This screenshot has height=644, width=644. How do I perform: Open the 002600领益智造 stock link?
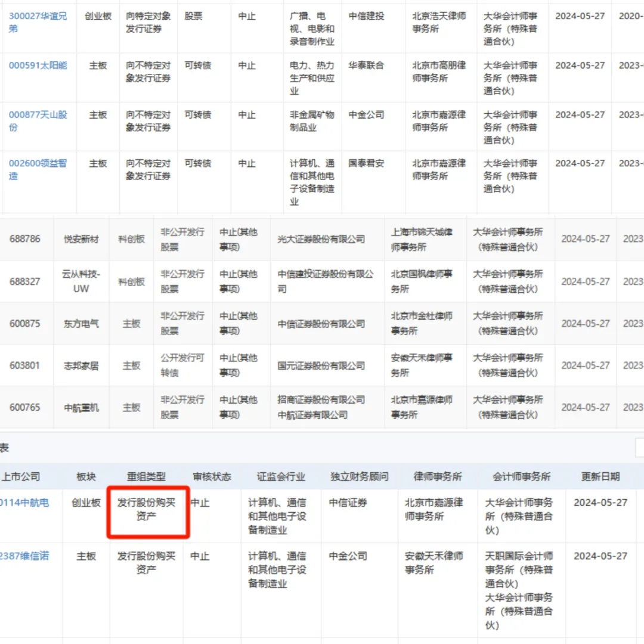[x=38, y=169]
